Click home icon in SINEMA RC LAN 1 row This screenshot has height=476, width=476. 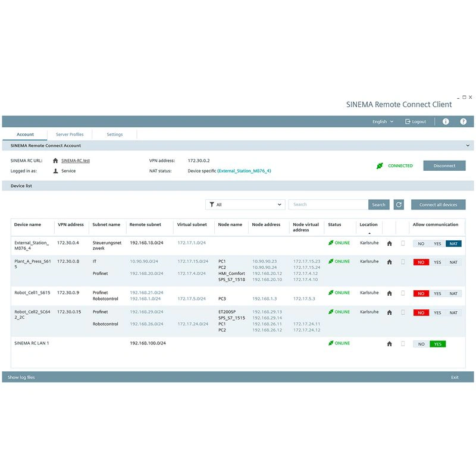tap(390, 344)
